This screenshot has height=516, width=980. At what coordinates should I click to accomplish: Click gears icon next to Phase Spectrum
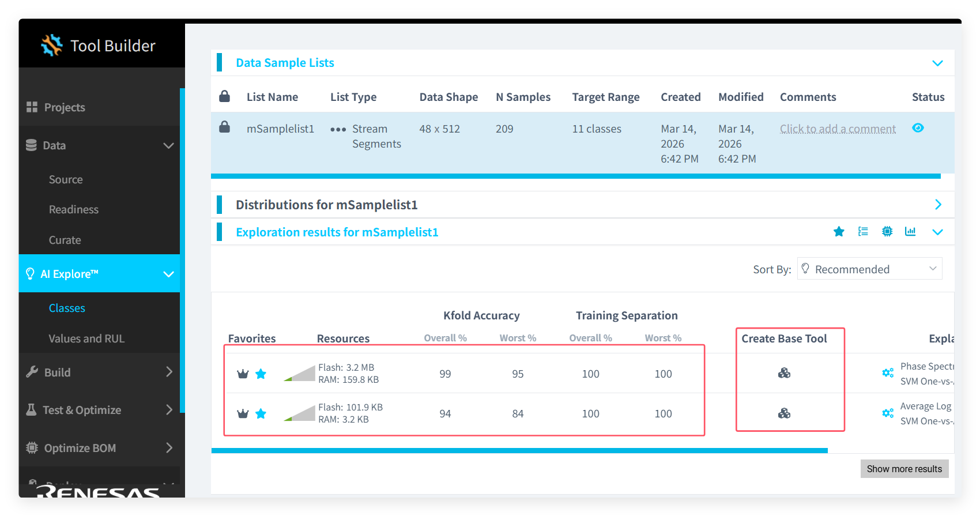click(x=888, y=373)
